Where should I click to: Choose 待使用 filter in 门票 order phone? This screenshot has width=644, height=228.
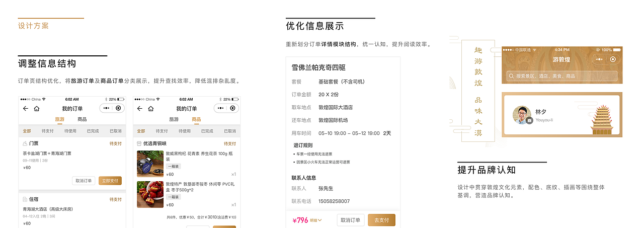70,131
